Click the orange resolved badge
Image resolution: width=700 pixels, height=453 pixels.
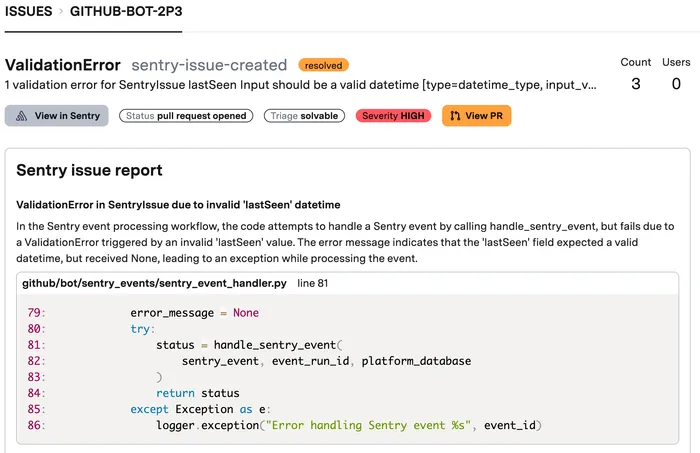(x=323, y=65)
